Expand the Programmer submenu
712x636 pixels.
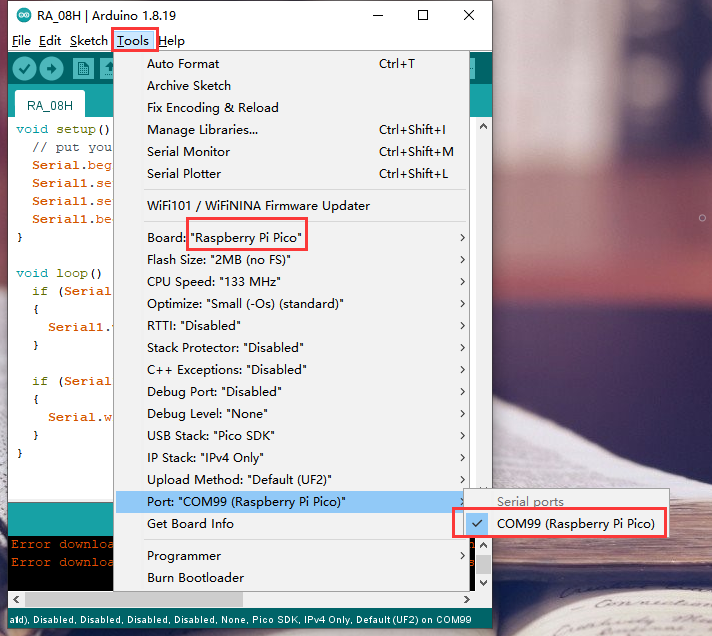[x=292, y=556]
